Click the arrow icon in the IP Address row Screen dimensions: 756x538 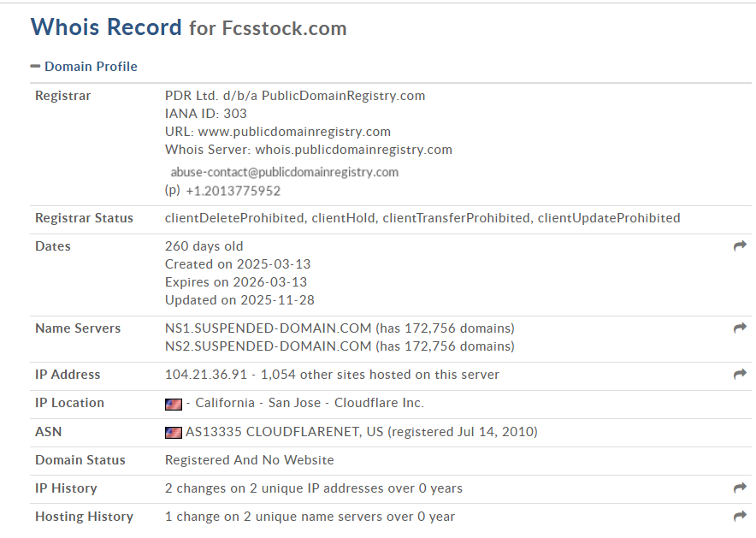click(740, 375)
